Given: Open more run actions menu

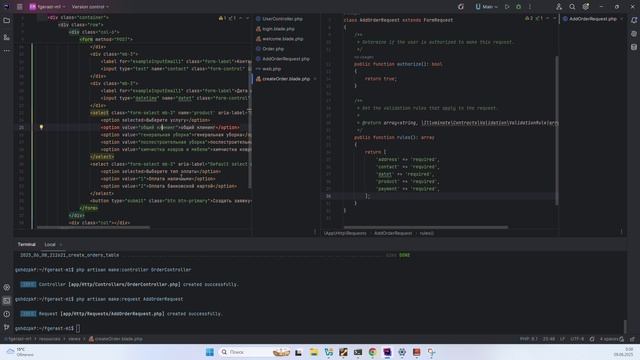Looking at the screenshot, I should pos(530,7).
